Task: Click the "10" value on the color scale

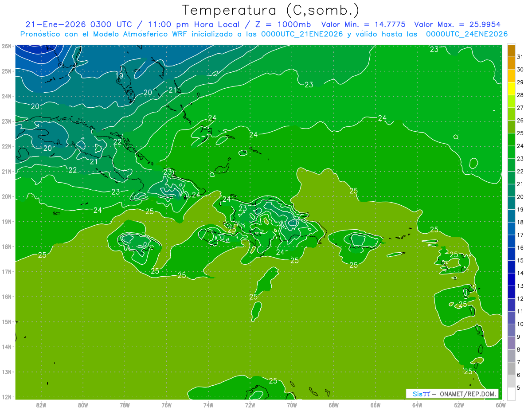Action: pos(520,324)
